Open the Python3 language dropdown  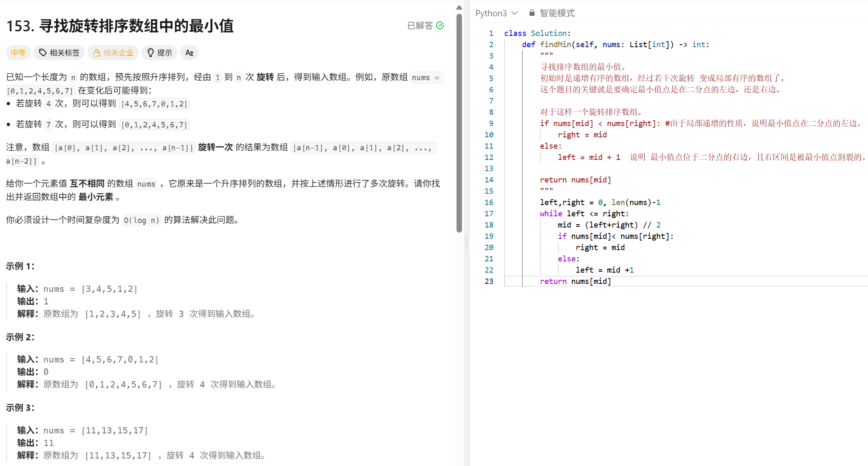[497, 13]
